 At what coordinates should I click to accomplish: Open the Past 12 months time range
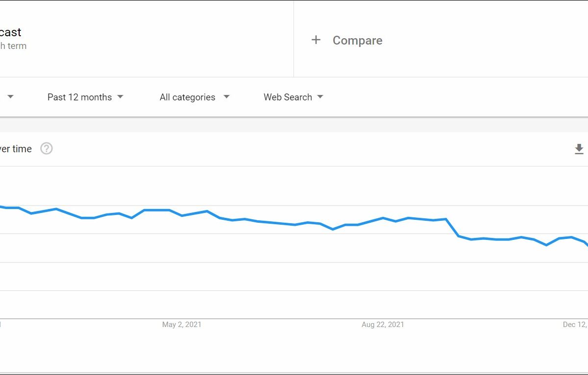click(x=79, y=97)
